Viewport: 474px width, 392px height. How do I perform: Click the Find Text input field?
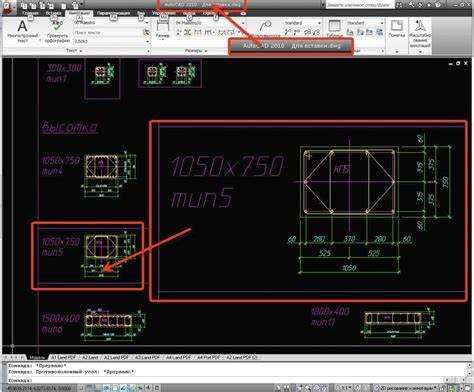coord(108,32)
